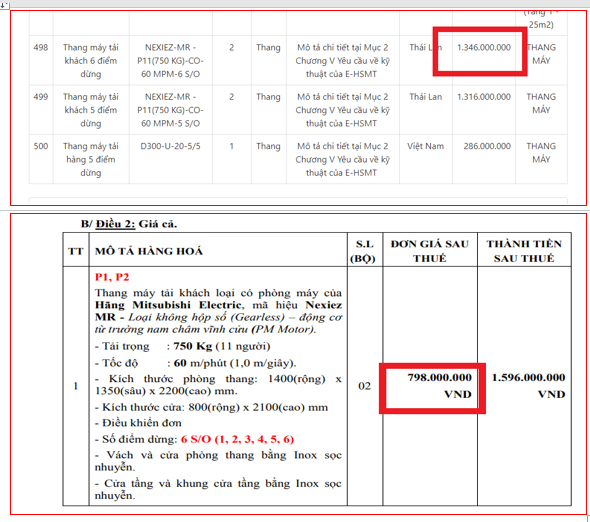Click the quantity '02' cell

point(364,386)
